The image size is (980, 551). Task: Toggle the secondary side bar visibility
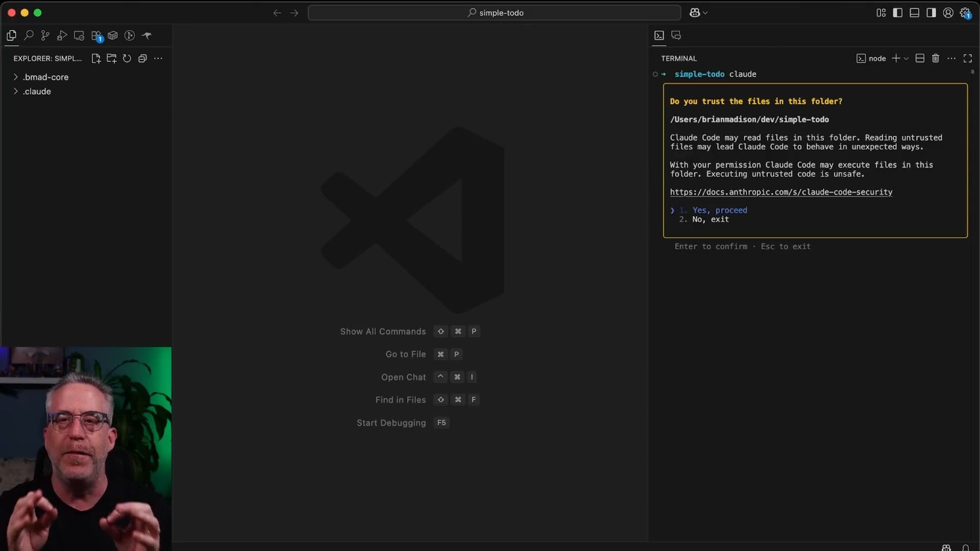[932, 13]
